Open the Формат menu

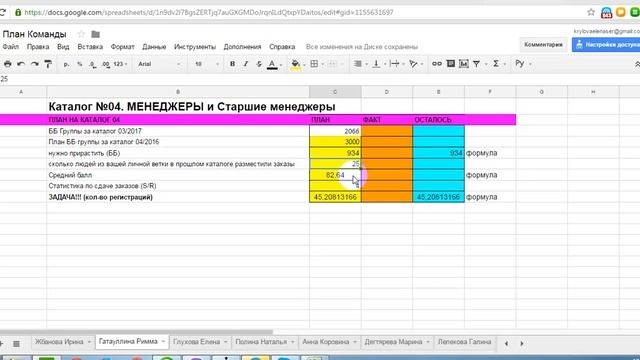coord(122,47)
